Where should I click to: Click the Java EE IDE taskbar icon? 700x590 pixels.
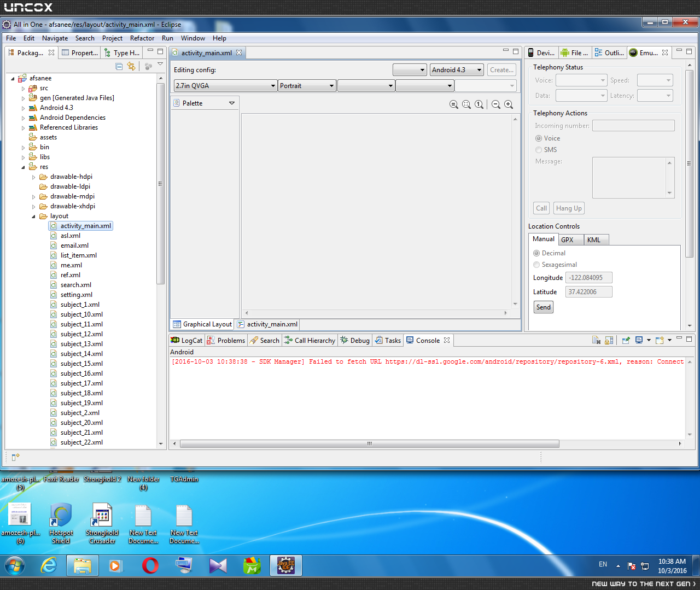[x=286, y=565]
